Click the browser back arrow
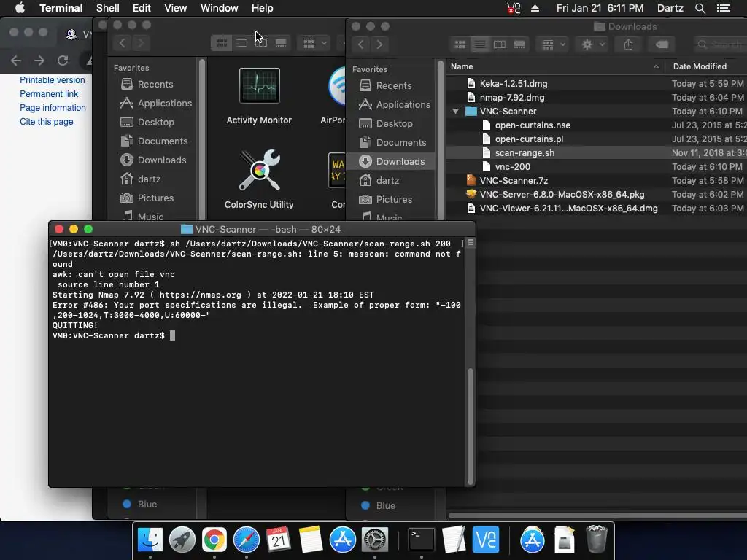This screenshot has width=747, height=560. click(x=16, y=61)
